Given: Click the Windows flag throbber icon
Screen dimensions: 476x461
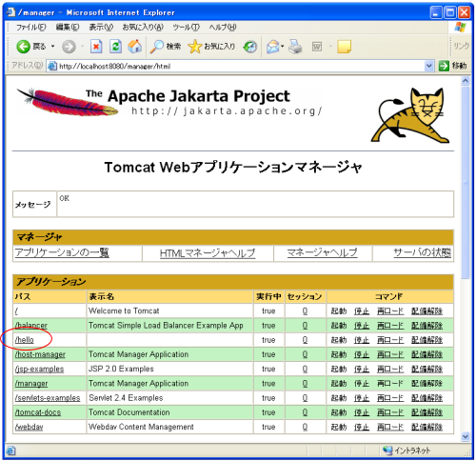Looking at the screenshot, I should [x=461, y=27].
